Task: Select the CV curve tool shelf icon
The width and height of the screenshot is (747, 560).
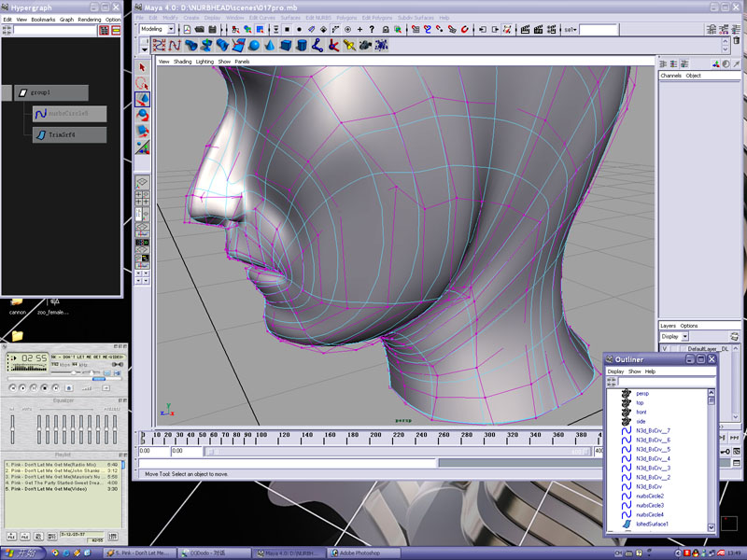Action: (159, 46)
